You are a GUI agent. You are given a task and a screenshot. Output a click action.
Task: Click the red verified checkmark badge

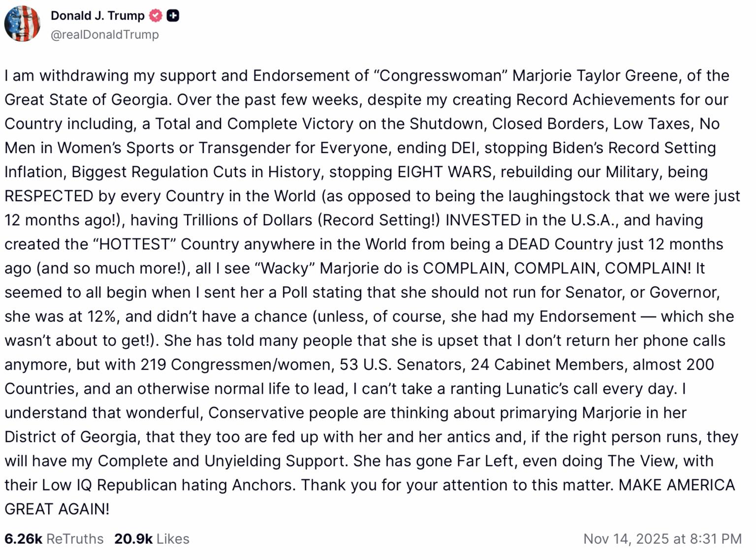[156, 16]
